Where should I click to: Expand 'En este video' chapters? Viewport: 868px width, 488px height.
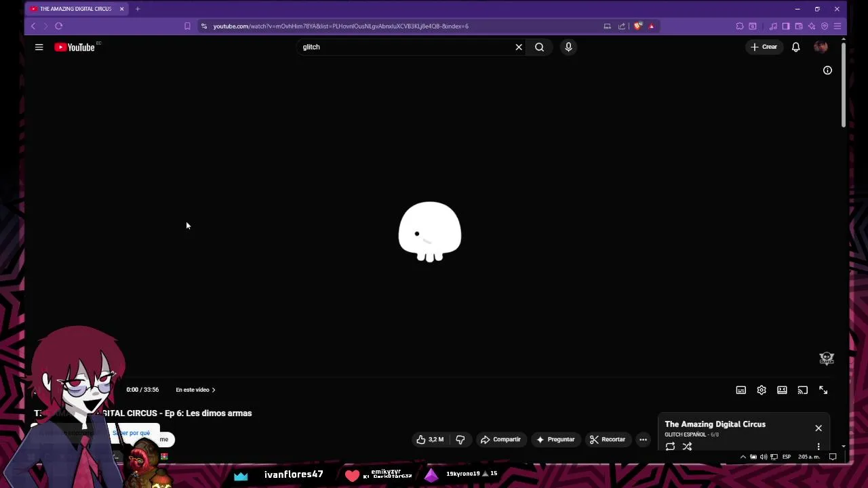point(195,390)
